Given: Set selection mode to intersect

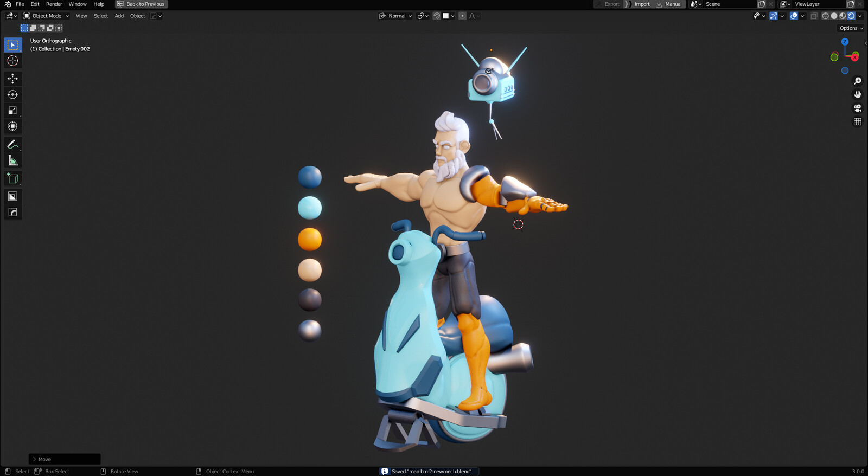Looking at the screenshot, I should [x=59, y=28].
